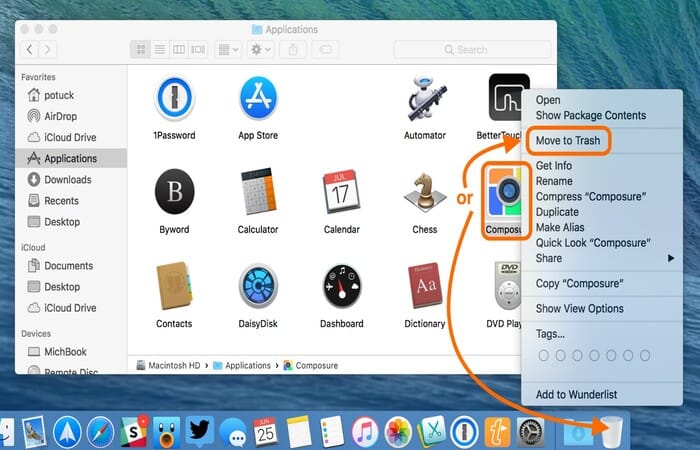Open System Preferences from the Dock
The width and height of the screenshot is (700, 450).
tap(530, 432)
